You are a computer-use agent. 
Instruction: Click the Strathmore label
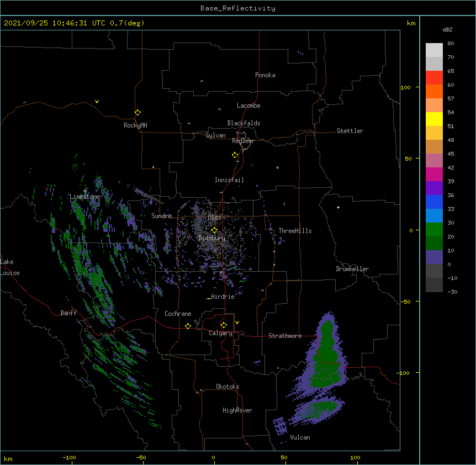tap(285, 336)
